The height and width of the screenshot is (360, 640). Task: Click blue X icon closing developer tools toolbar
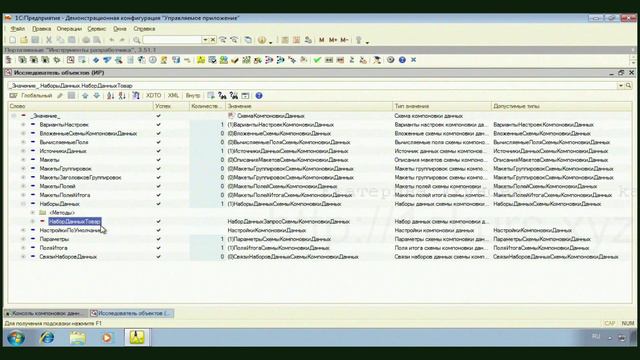413,60
